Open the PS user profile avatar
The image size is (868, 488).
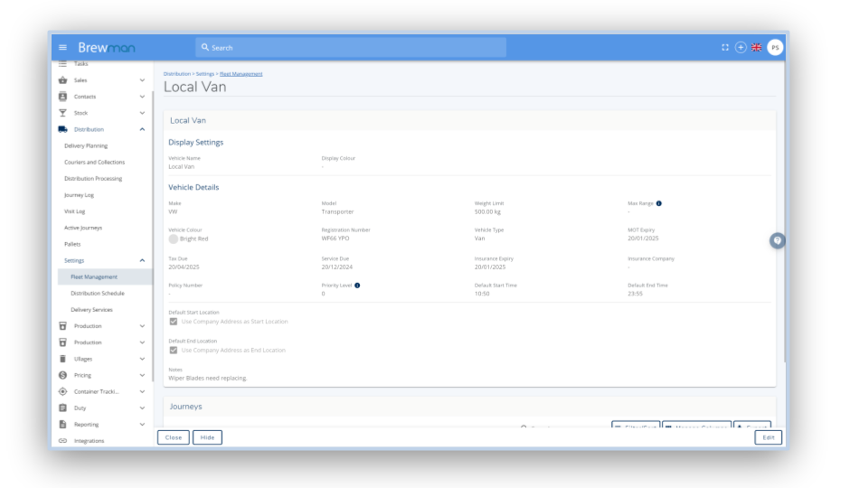(775, 48)
